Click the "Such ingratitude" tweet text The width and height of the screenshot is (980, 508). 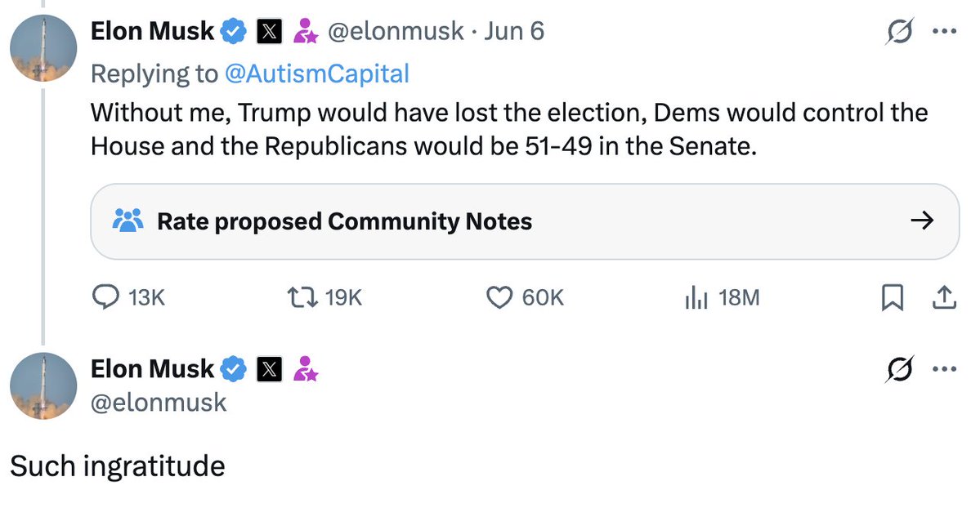(117, 466)
